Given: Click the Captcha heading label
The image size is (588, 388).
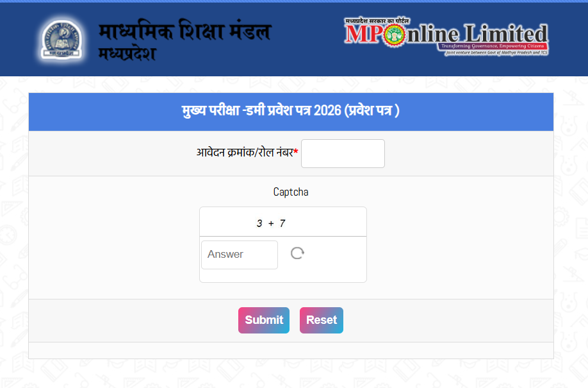Looking at the screenshot, I should point(291,192).
